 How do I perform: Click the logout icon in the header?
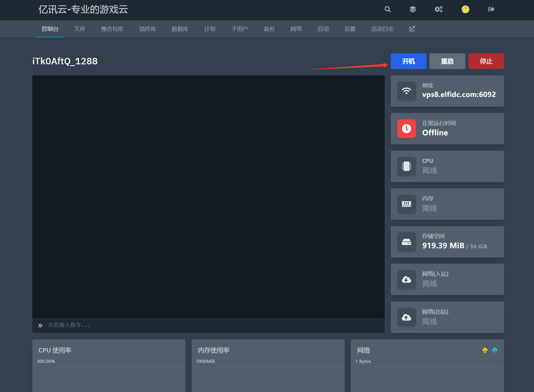pos(491,9)
